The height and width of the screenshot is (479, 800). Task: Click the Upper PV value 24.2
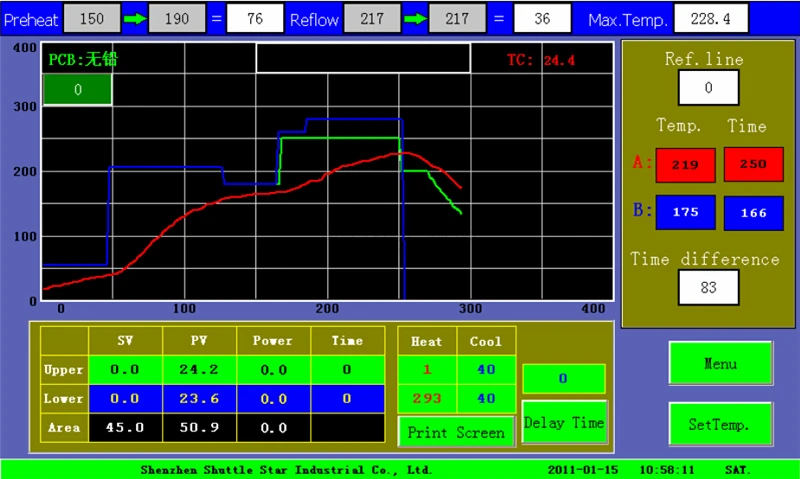199,369
